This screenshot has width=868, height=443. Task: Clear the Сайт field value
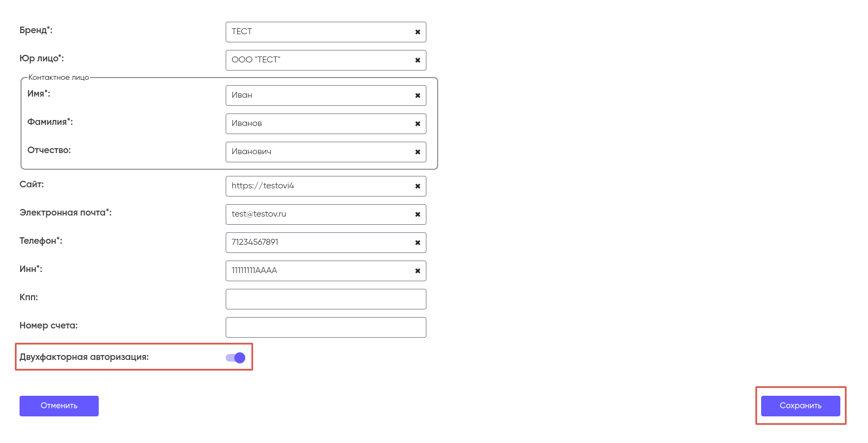[418, 186]
